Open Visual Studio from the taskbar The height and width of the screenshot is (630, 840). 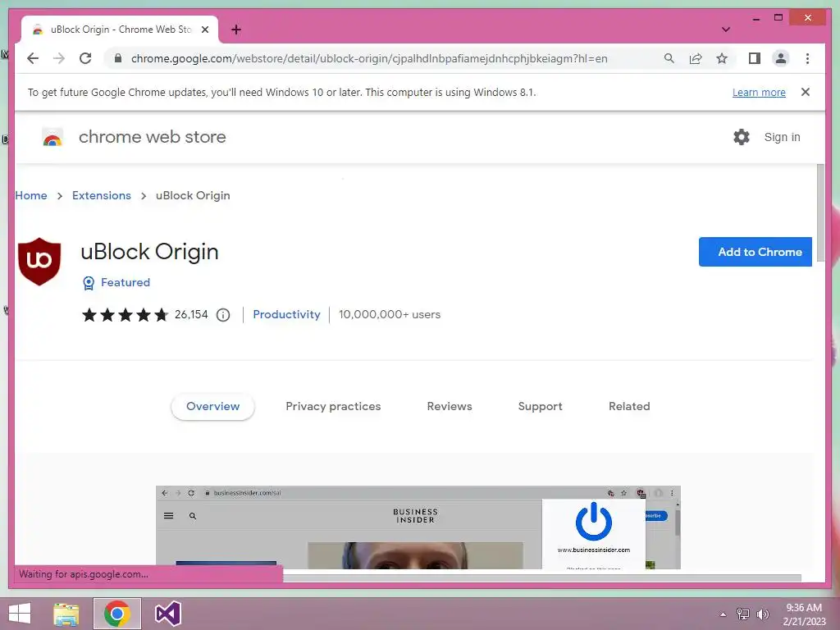(x=167, y=614)
